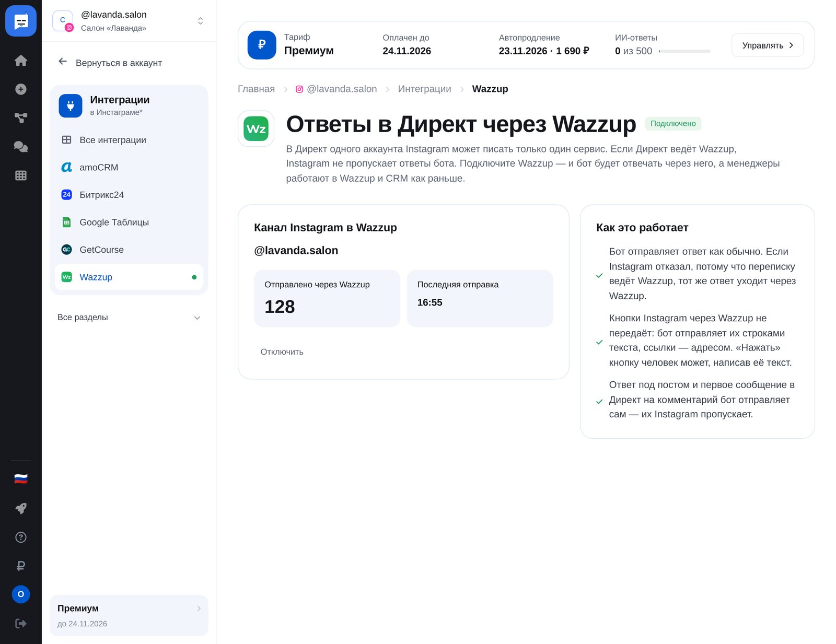This screenshot has height=644, width=836.
Task: Click the app logo chat icon
Action: (21, 21)
